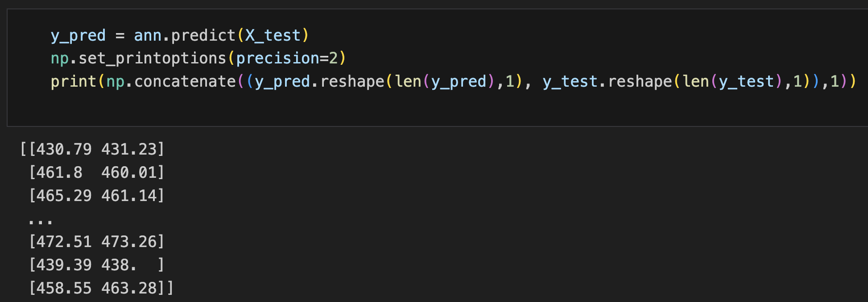The height and width of the screenshot is (302, 868).
Task: Place cursor on 'predict' method name
Action: [203, 35]
